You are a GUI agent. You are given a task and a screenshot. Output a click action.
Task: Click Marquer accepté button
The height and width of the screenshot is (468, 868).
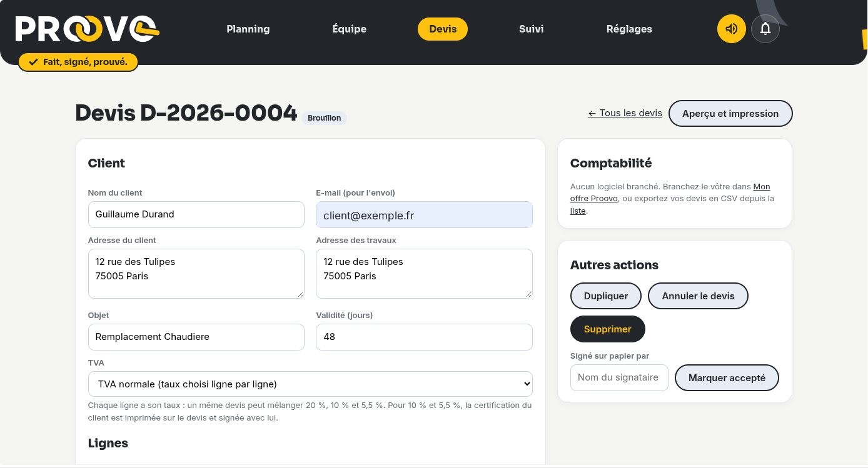point(727,377)
